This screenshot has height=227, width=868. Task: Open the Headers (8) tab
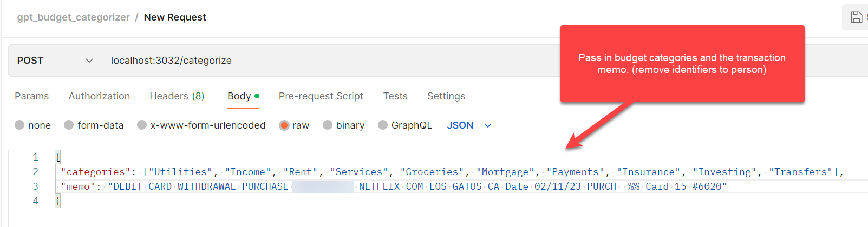(177, 96)
